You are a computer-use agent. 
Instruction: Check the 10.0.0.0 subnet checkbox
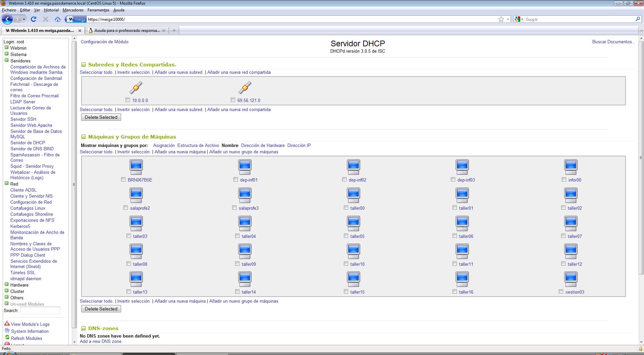[127, 100]
